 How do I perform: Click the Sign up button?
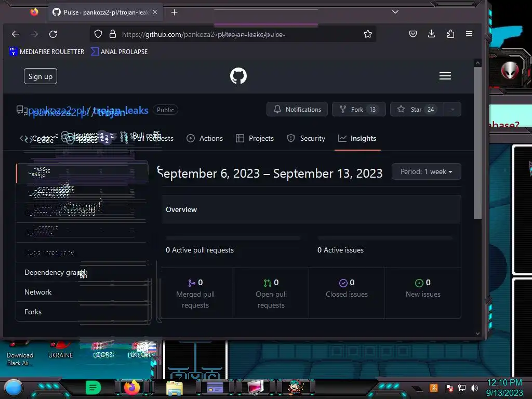tap(41, 76)
